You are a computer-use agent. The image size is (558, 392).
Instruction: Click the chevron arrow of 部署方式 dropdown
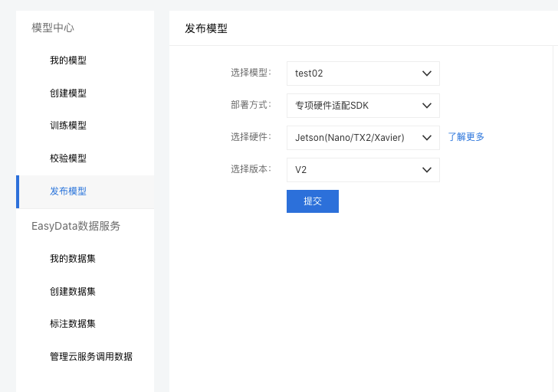427,106
